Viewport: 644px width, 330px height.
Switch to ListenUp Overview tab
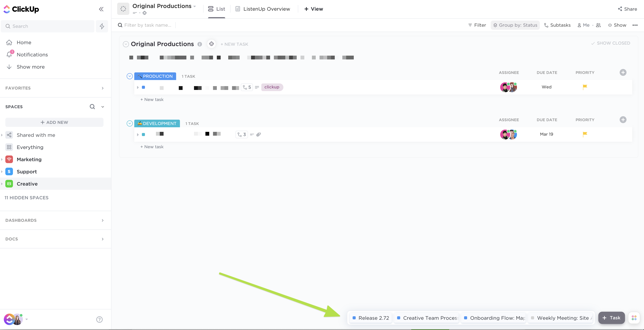pos(262,9)
